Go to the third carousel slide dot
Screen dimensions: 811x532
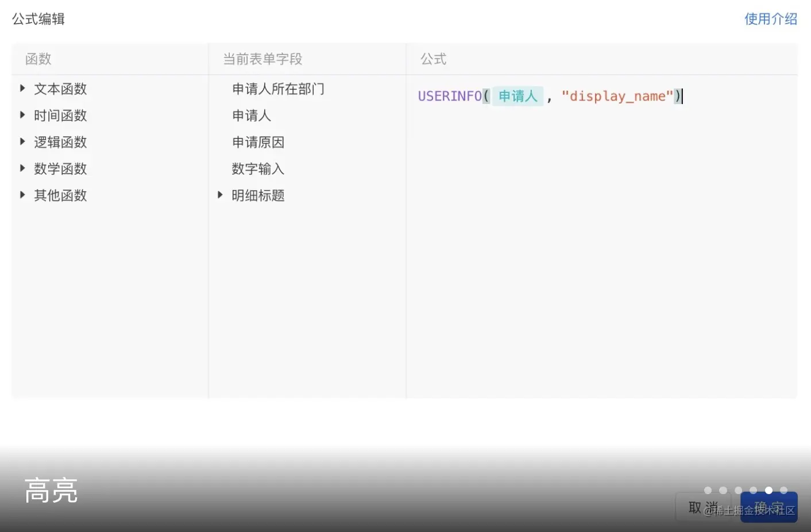(x=738, y=490)
